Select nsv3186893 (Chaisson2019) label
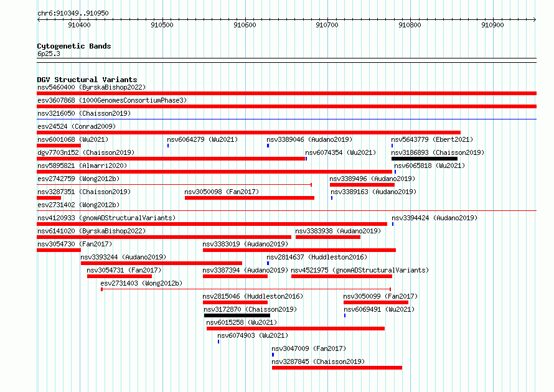 pos(438,152)
